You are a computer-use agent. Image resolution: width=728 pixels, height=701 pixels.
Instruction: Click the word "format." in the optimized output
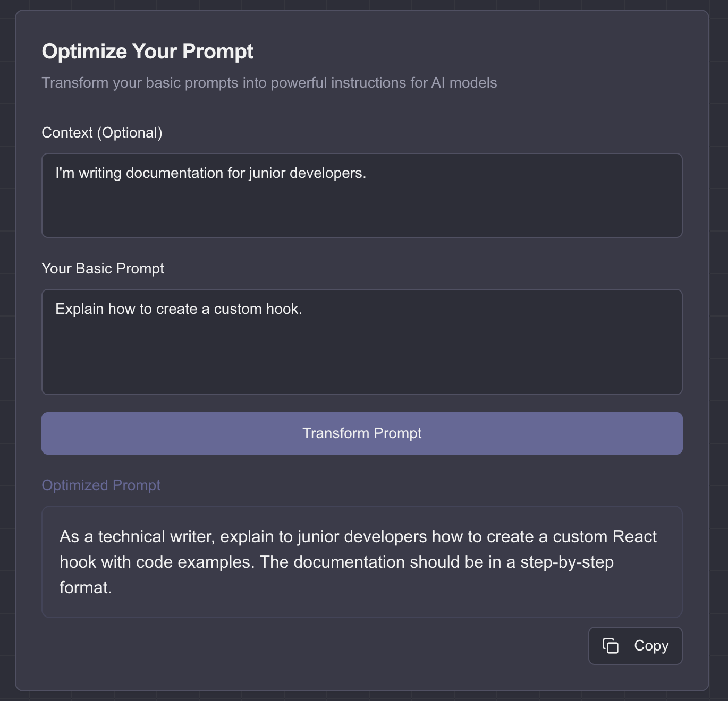coord(86,588)
